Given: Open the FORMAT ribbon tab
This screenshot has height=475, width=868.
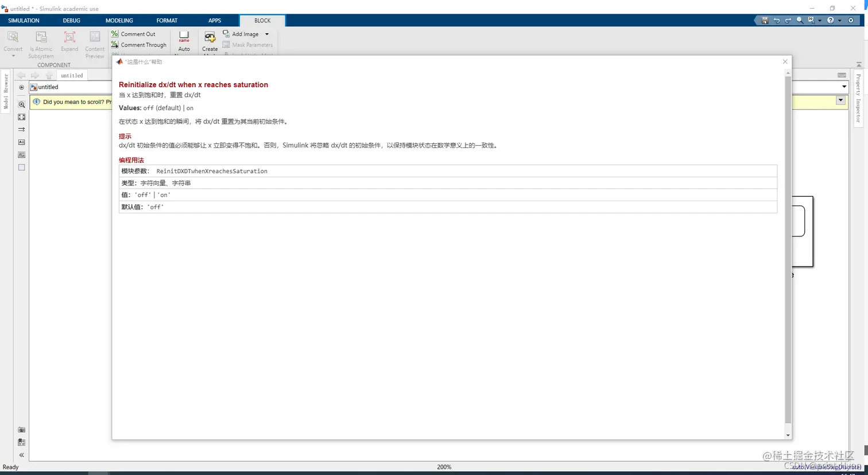Looking at the screenshot, I should click(167, 21).
